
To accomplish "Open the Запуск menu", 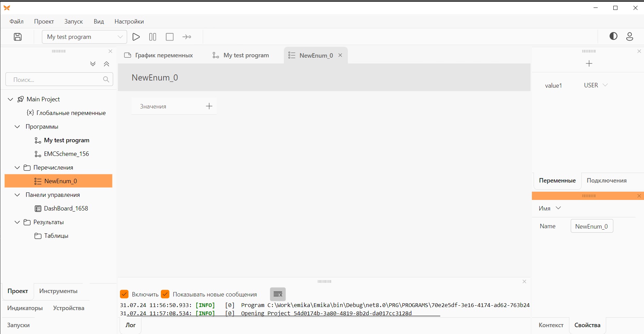I will coord(74,21).
